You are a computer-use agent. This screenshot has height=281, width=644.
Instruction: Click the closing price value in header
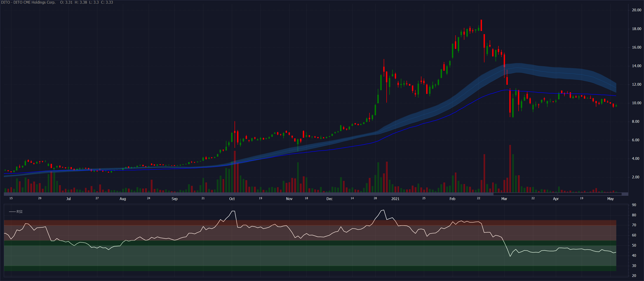point(109,2)
